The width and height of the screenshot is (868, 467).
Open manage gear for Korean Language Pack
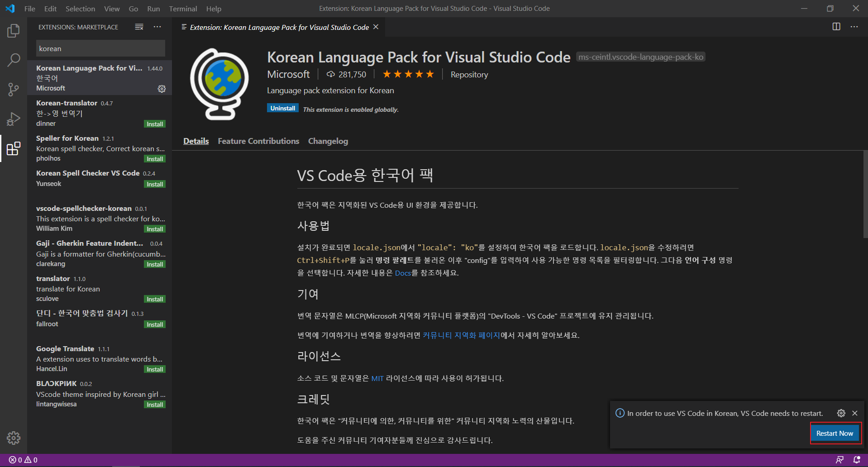point(162,89)
